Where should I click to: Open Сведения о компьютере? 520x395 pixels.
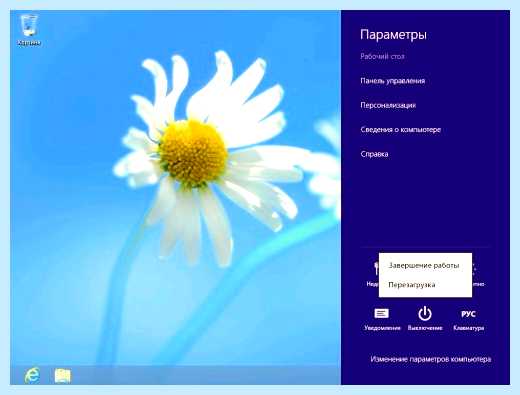pyautogui.click(x=400, y=130)
